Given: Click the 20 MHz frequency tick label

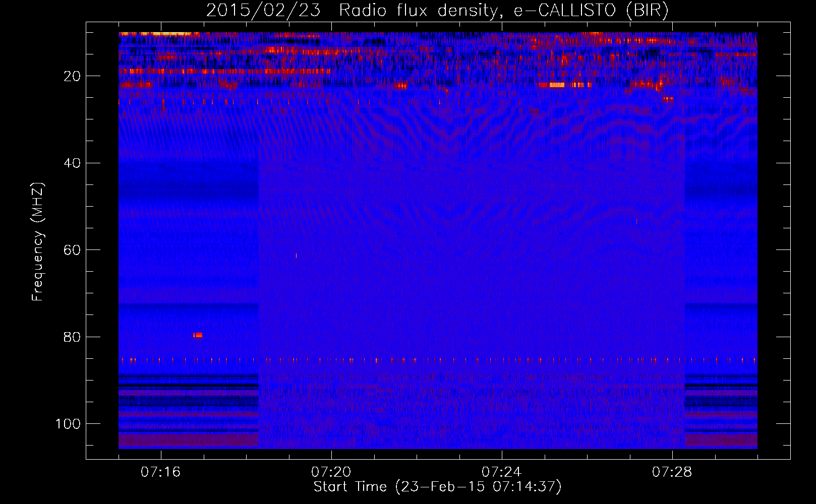Looking at the screenshot, I should (73, 76).
